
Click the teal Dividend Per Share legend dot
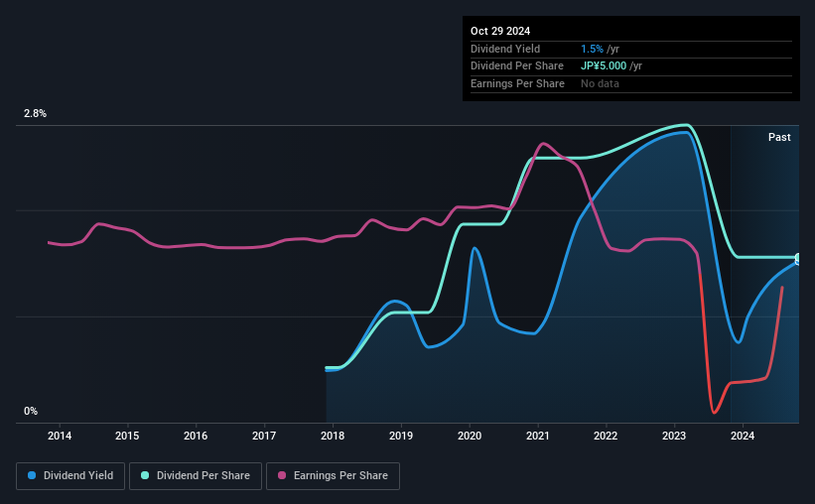tap(145, 475)
